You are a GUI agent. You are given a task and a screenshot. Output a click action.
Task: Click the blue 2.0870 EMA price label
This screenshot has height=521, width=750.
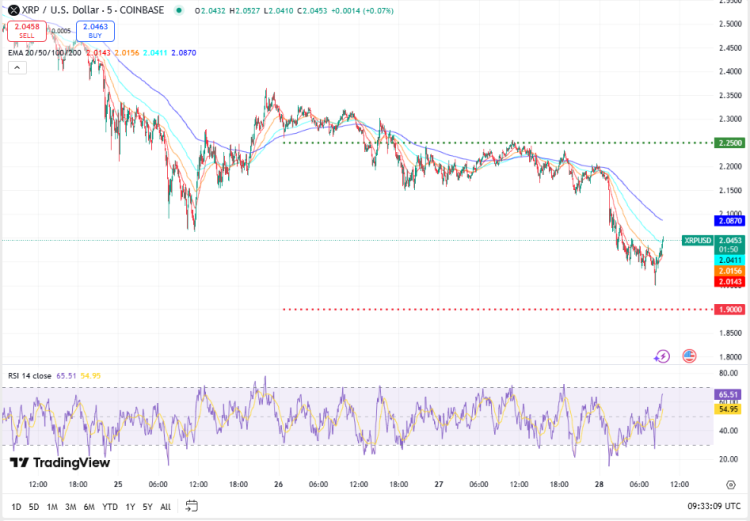pyautogui.click(x=729, y=220)
